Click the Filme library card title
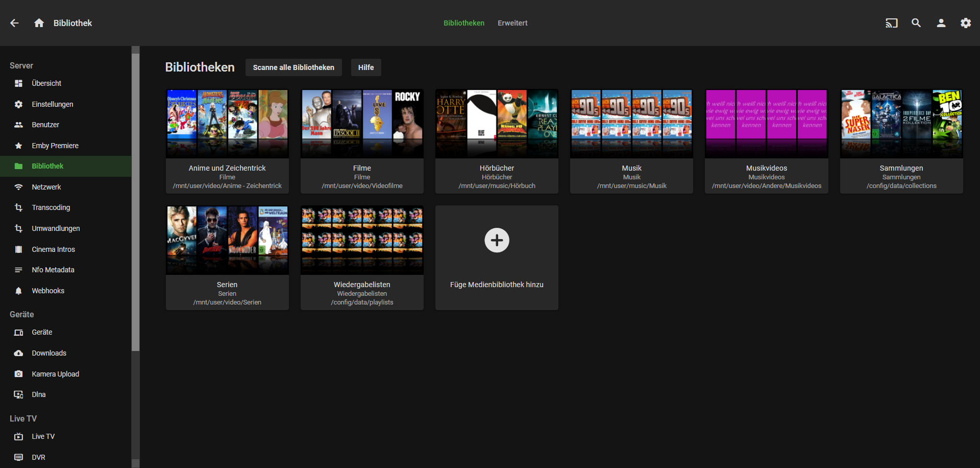The width and height of the screenshot is (980, 468). click(x=362, y=168)
